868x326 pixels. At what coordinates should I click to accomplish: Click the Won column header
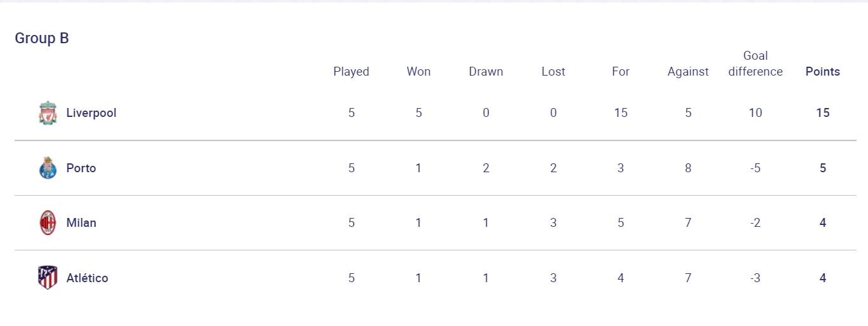[x=418, y=72]
